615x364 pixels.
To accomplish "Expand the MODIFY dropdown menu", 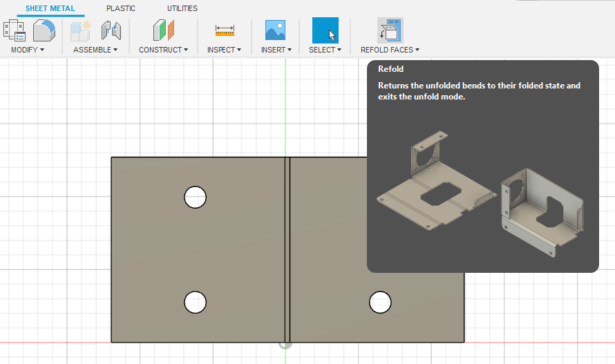I will (x=28, y=50).
